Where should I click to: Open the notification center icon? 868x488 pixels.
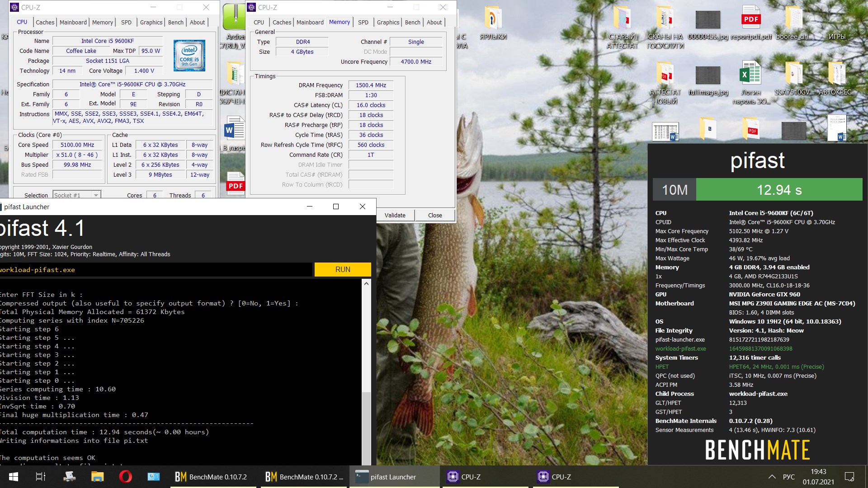(x=849, y=477)
